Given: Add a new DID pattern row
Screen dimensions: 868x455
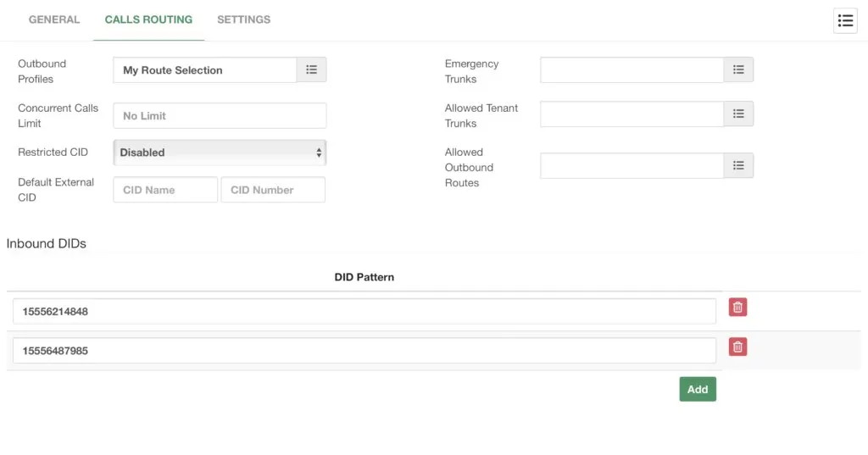Looking at the screenshot, I should tap(698, 389).
